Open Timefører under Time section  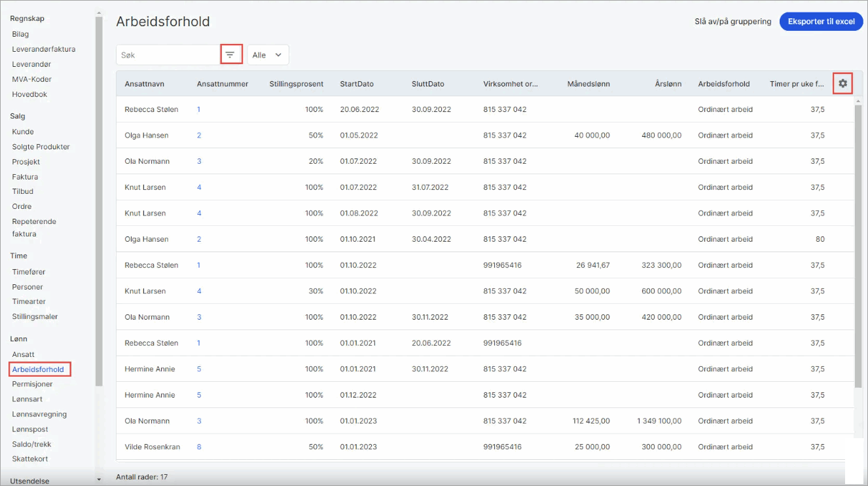tap(29, 272)
